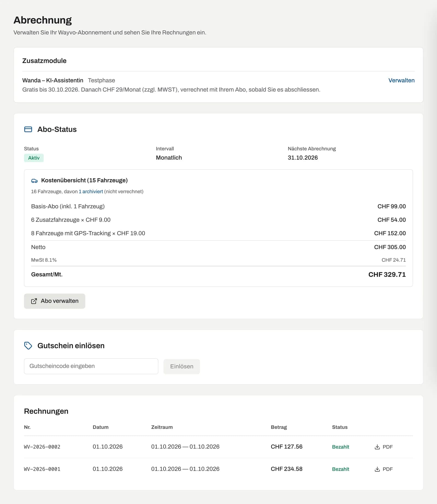Click 'Wanda – KI-Assistentin' module name
437x504 pixels.
click(53, 80)
